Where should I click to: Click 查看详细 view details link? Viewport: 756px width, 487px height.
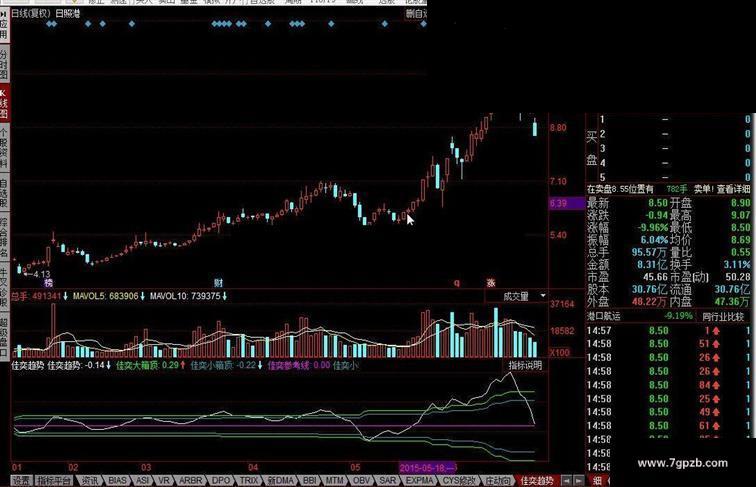point(733,189)
